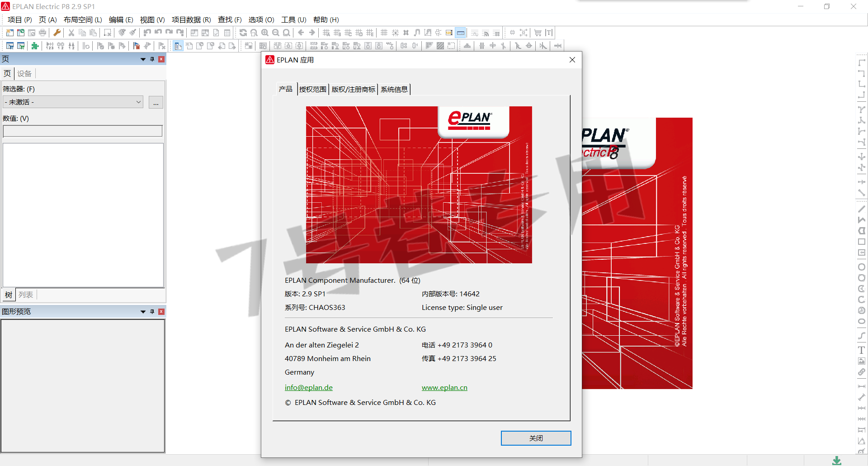Click the green puzzle piece add-on icon
868x466 pixels.
[35, 46]
